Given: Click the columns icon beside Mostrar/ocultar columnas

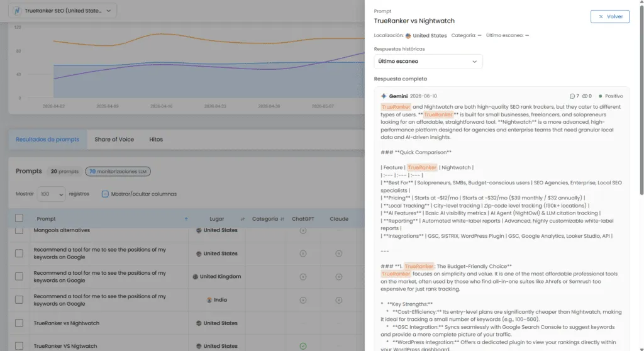Looking at the screenshot, I should [x=105, y=194].
